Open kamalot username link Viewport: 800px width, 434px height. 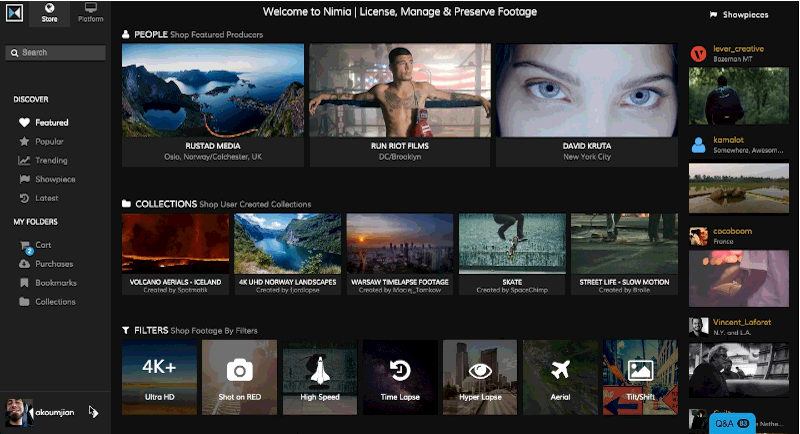pos(728,140)
